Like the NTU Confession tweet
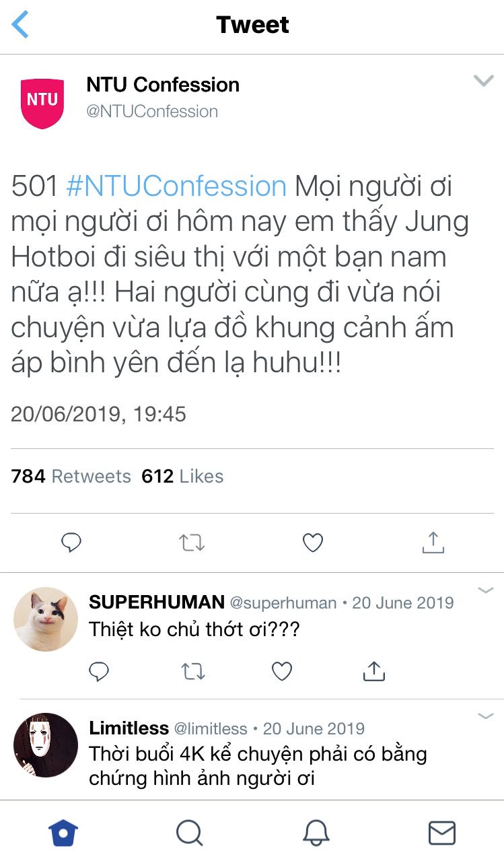 click(x=313, y=543)
